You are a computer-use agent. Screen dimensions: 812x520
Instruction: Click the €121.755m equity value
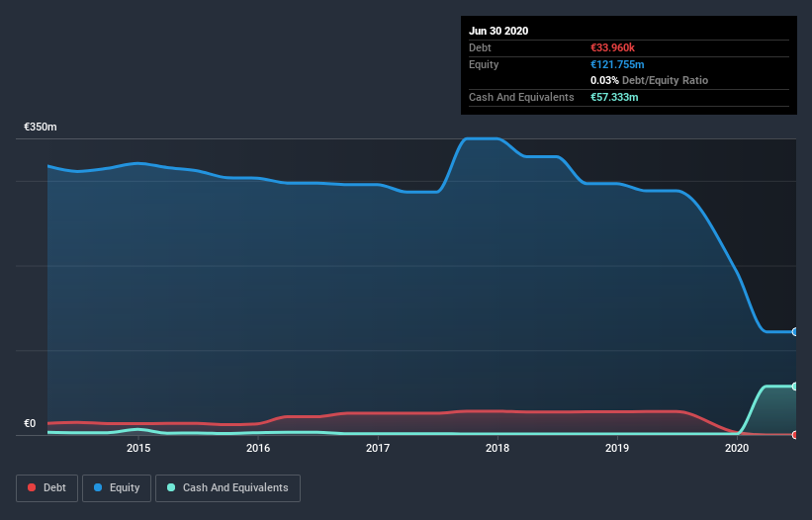[617, 64]
